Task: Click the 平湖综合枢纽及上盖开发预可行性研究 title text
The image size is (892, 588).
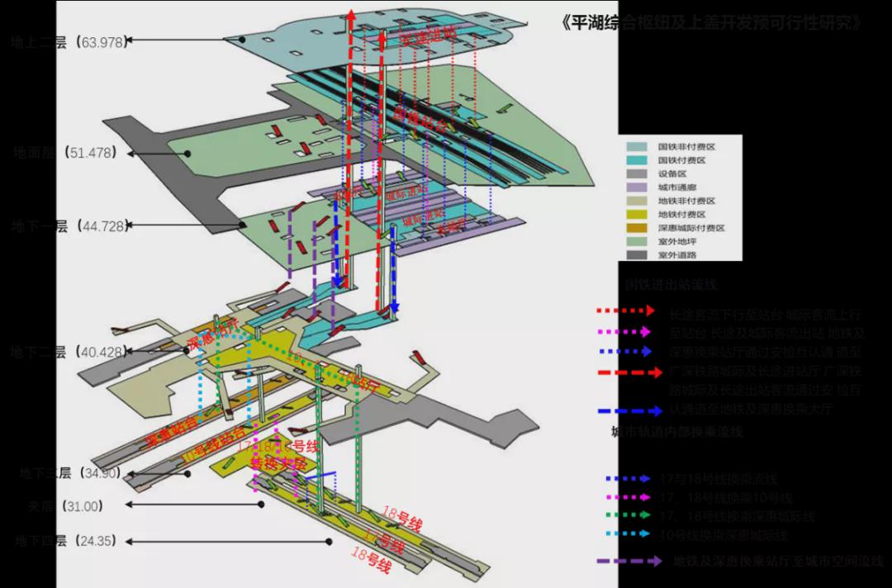Action: 711,22
